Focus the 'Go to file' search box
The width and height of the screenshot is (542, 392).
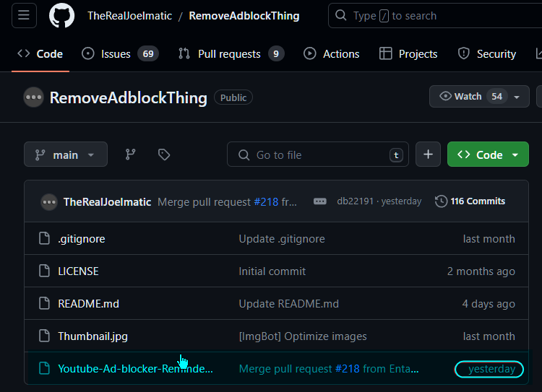(x=318, y=154)
